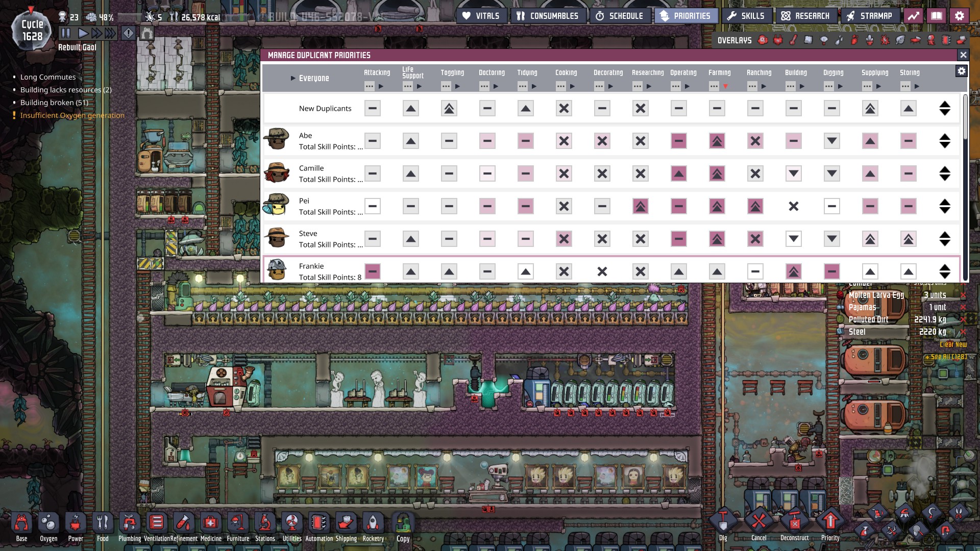Open the Skills tab
The image size is (980, 551).
tap(746, 16)
